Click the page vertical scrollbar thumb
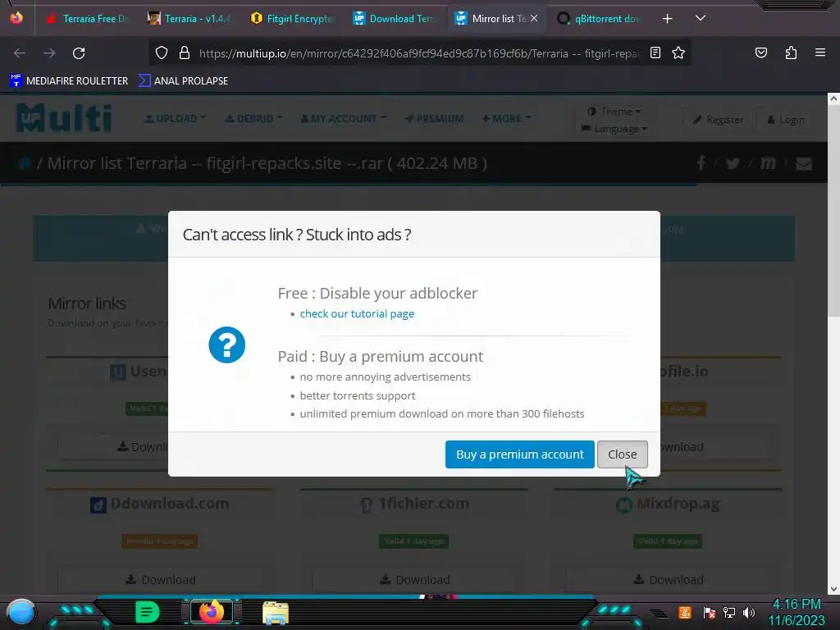Viewport: 840px width, 630px height. (833, 209)
